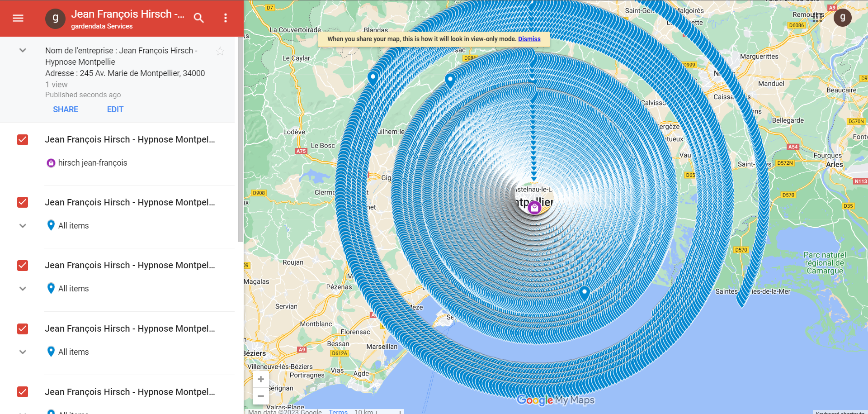Star this map with the star icon
This screenshot has width=868, height=414.
coord(220,51)
